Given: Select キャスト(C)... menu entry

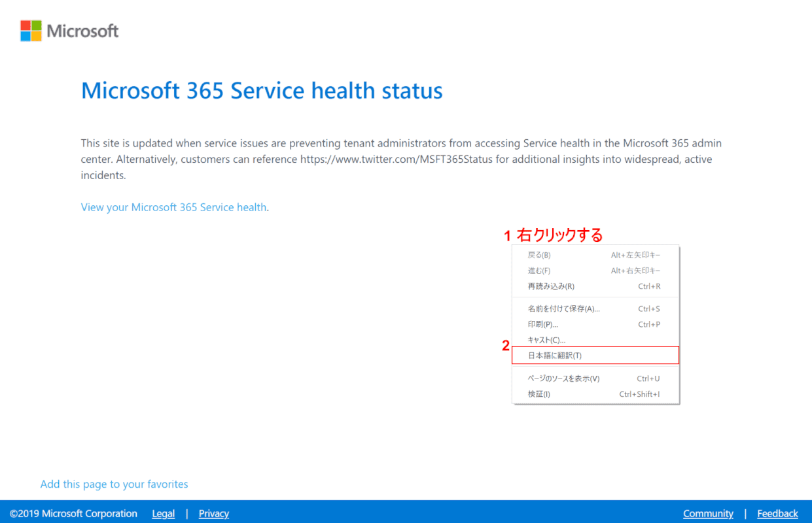Looking at the screenshot, I should click(x=596, y=340).
